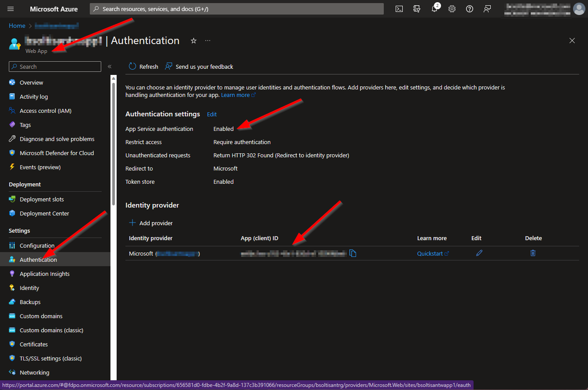Open the notifications bell
This screenshot has width=588, height=390.
[x=434, y=9]
